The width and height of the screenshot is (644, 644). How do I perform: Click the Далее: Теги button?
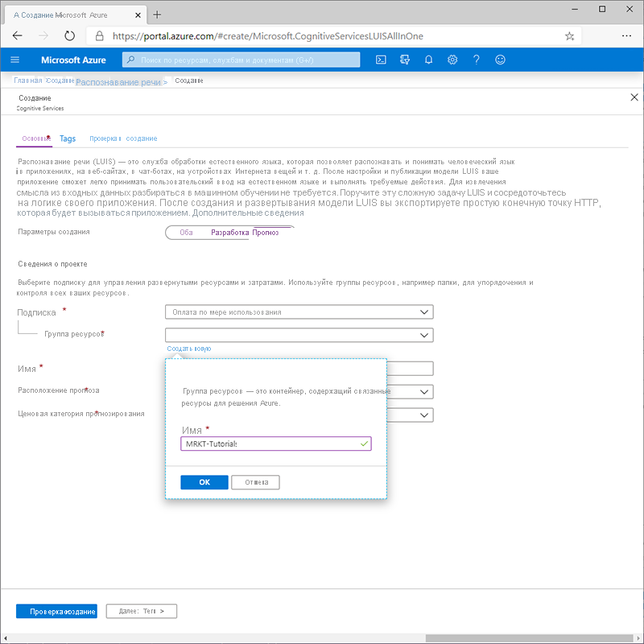(x=142, y=611)
